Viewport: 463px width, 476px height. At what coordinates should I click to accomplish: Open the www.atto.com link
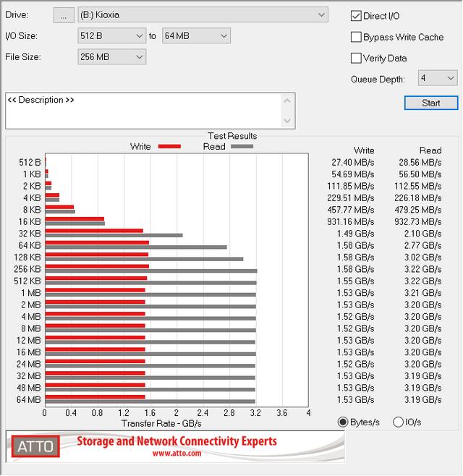tap(177, 454)
